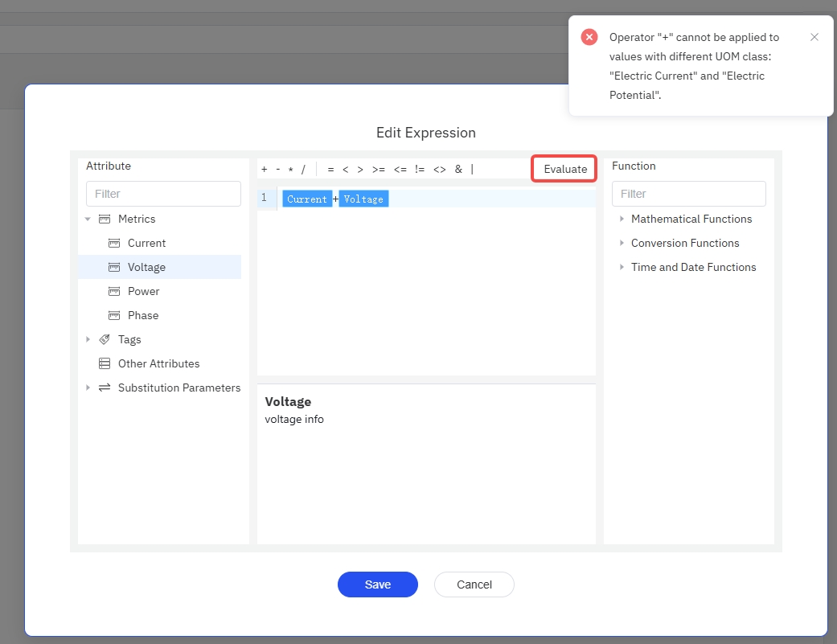Insert the multiply operator

(290, 169)
